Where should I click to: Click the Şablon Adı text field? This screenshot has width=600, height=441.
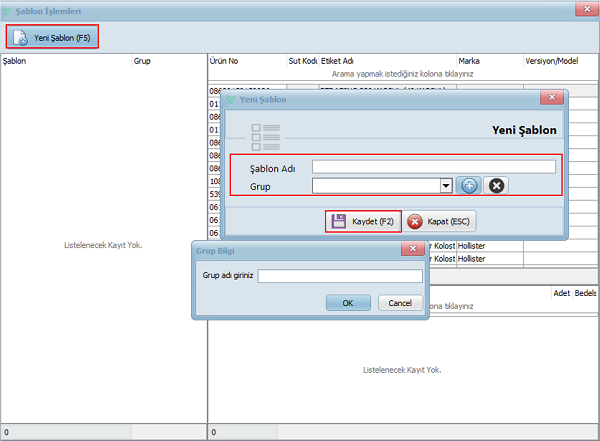point(433,167)
